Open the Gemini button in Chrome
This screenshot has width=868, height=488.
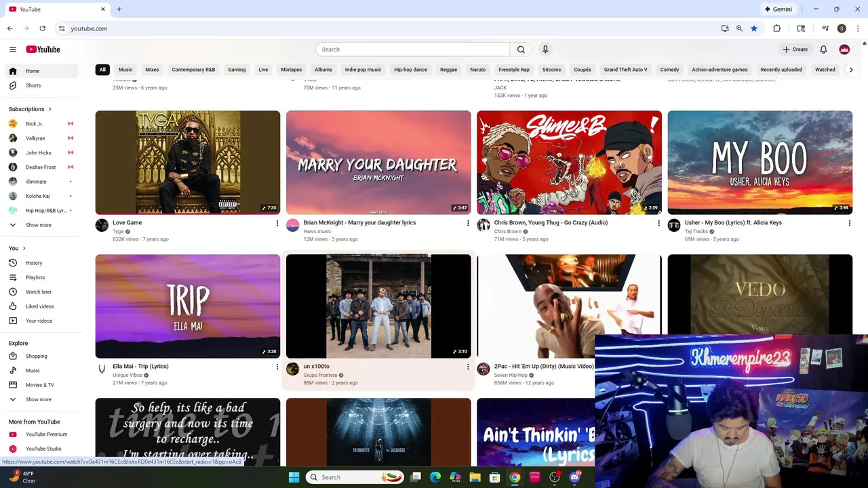[778, 9]
